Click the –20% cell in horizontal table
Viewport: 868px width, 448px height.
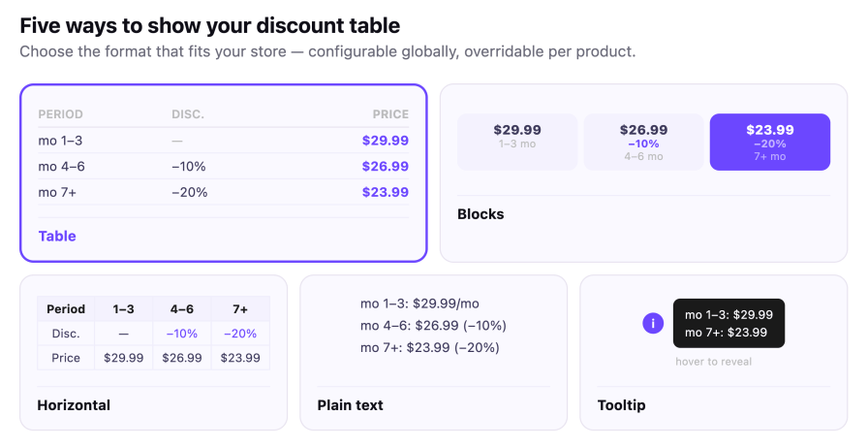(240, 334)
